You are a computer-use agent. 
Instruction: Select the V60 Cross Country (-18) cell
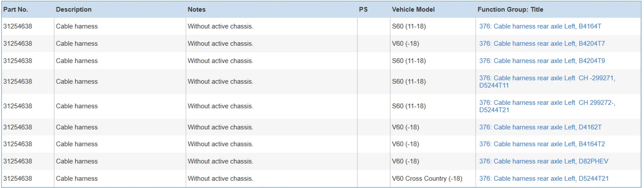[427, 178]
